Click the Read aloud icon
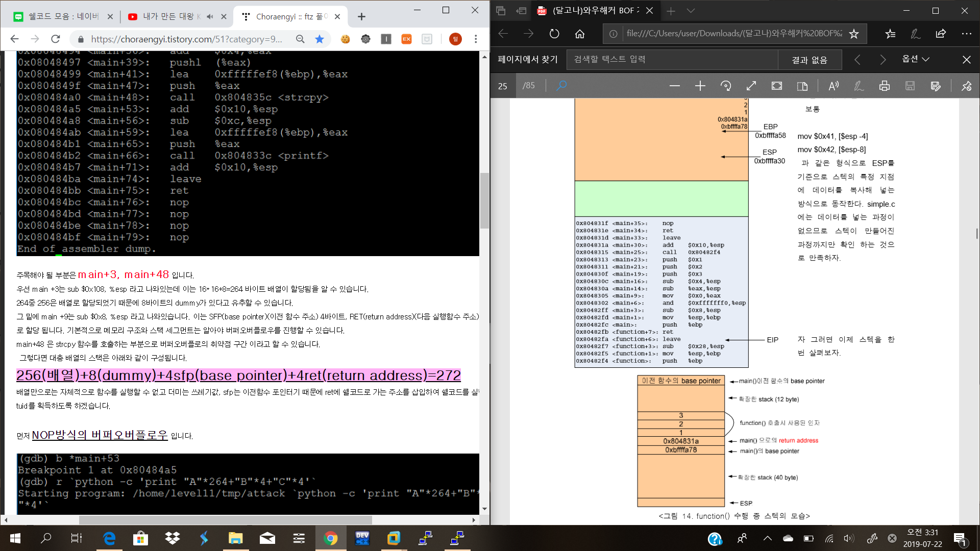Screen dimensions: 980x551 pos(834,86)
